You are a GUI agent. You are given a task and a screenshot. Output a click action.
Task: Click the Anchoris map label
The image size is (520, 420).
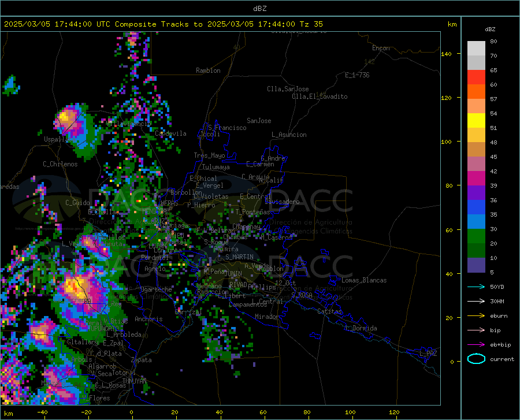pos(148,319)
